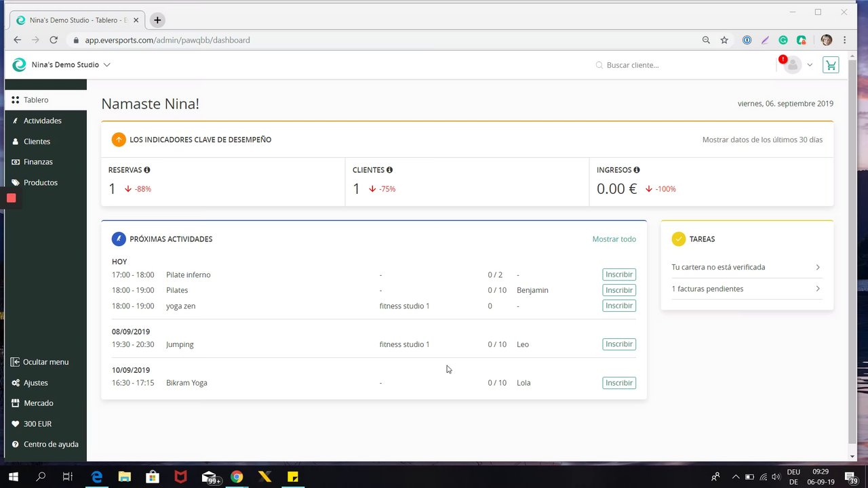
Task: Click the blue Próximas Actividades icon
Action: click(119, 239)
